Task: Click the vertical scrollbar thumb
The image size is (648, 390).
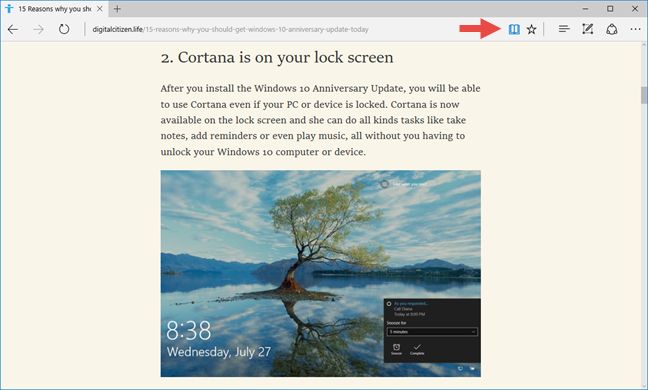Action: click(643, 95)
